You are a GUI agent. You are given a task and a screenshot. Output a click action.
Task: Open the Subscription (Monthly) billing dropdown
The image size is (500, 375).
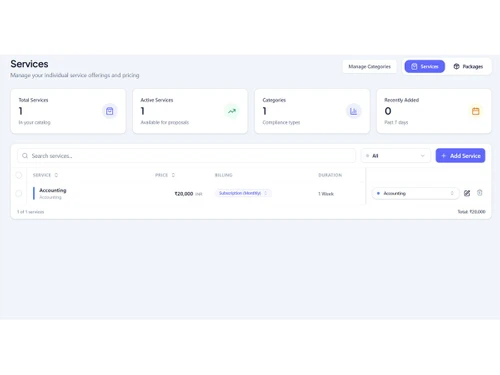click(x=243, y=193)
